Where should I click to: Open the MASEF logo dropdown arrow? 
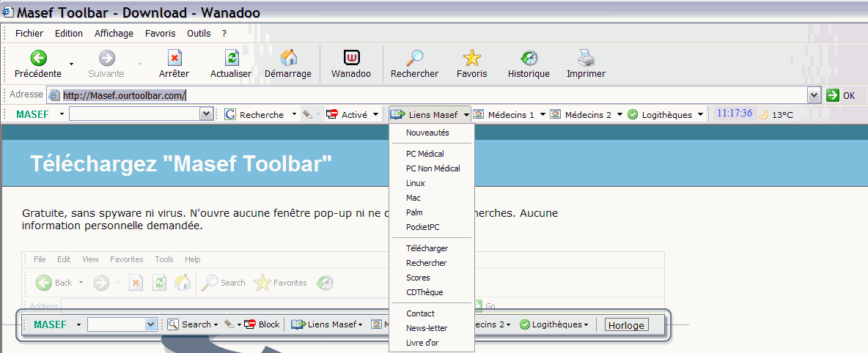[62, 114]
